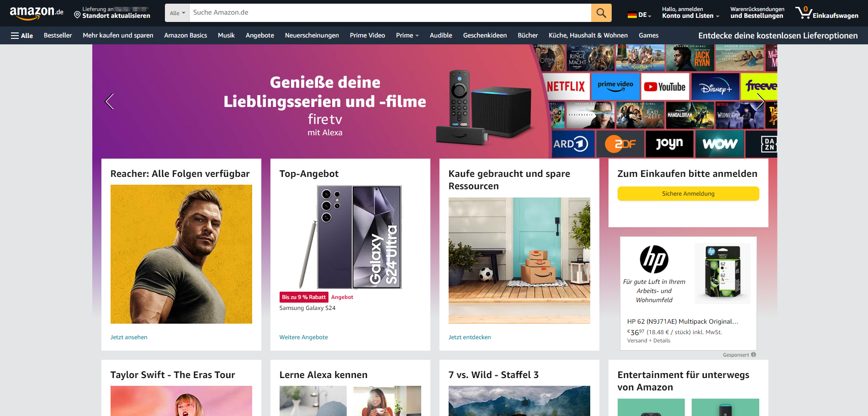Open Neuerscheinungen in navigation bar
The height and width of the screenshot is (416, 868).
point(312,36)
